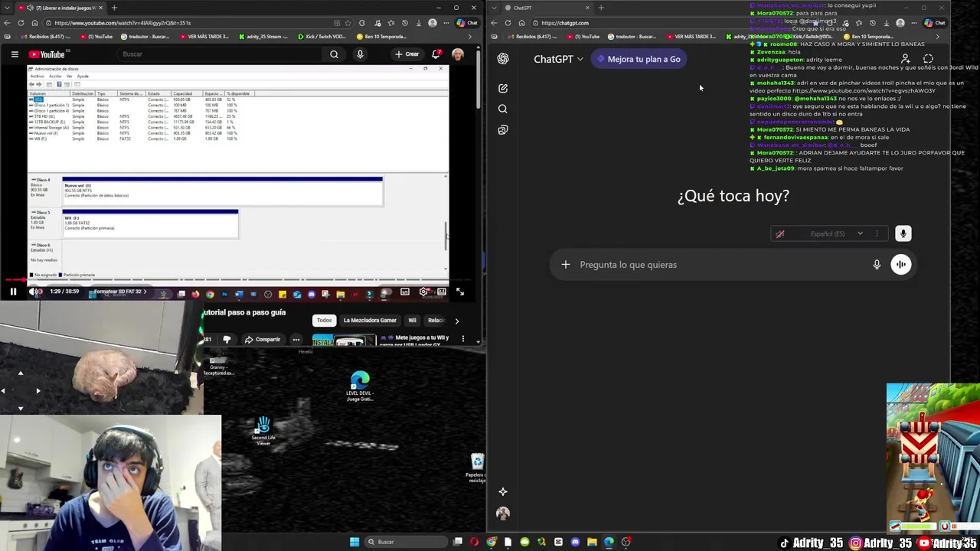The height and width of the screenshot is (551, 980).
Task: Toggle the blue microphone overlay button
Action: pyautogui.click(x=903, y=233)
